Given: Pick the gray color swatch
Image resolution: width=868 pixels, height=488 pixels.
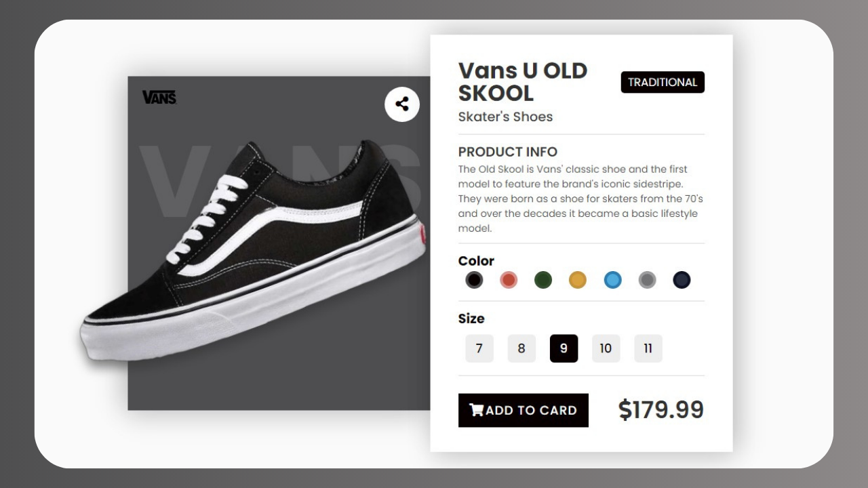Looking at the screenshot, I should tap(648, 280).
